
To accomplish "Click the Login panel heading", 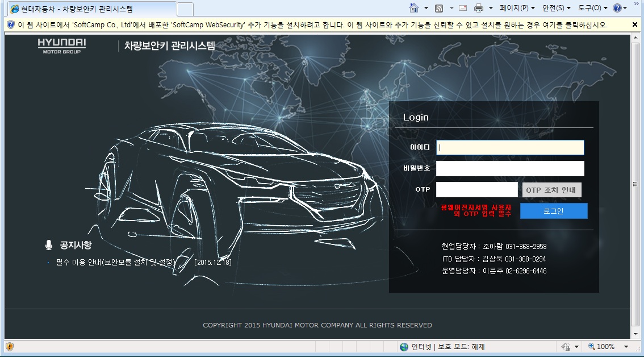I will tap(416, 117).
